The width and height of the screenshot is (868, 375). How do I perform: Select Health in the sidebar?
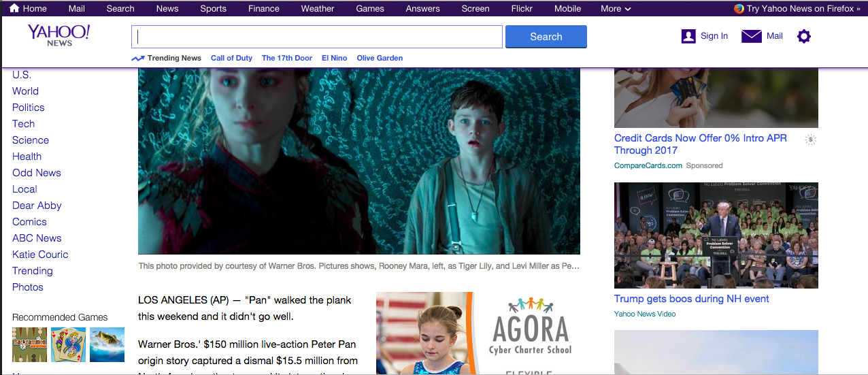[27, 157]
